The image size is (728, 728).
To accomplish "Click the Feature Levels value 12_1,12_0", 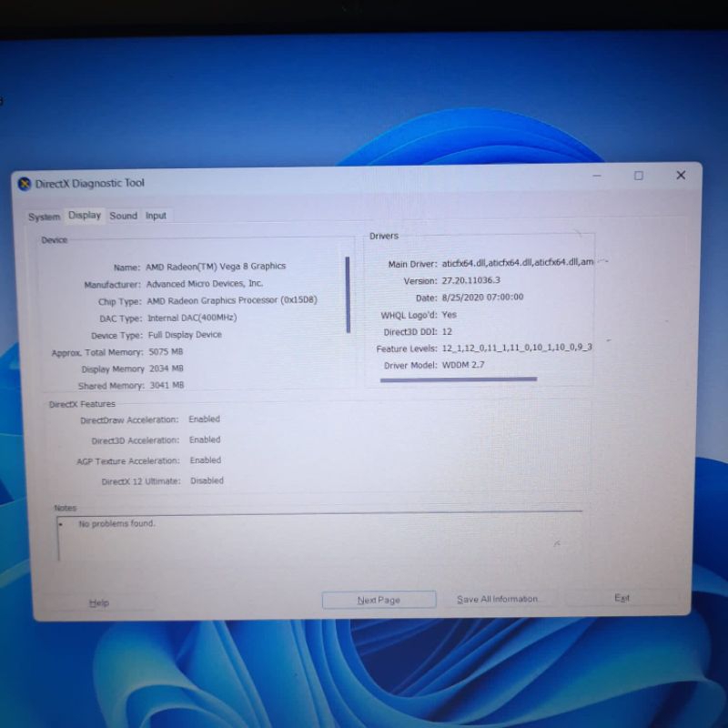I will point(517,348).
